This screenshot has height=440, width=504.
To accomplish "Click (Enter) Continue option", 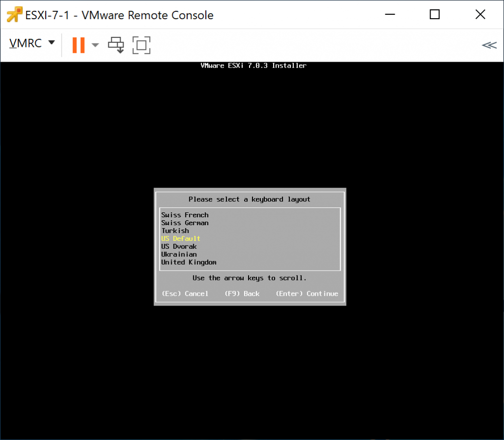I will pos(307,294).
